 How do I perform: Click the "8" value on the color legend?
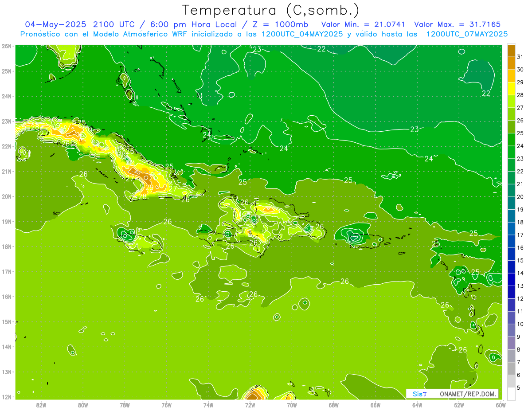519,349
